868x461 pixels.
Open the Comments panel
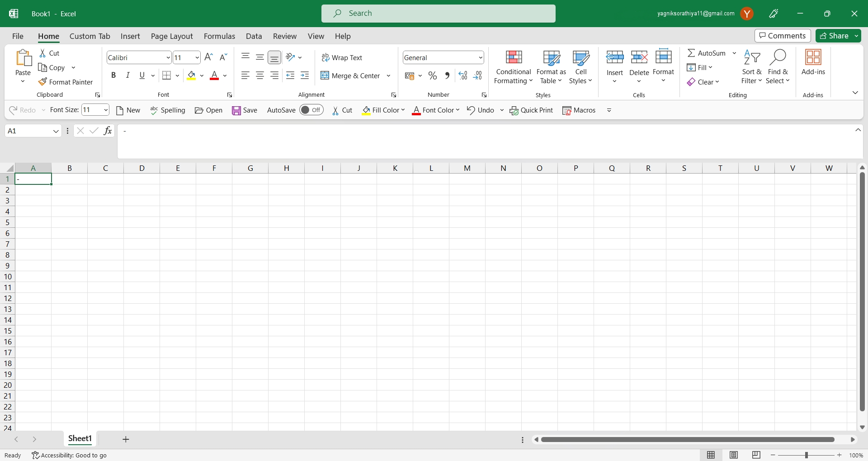click(x=782, y=36)
